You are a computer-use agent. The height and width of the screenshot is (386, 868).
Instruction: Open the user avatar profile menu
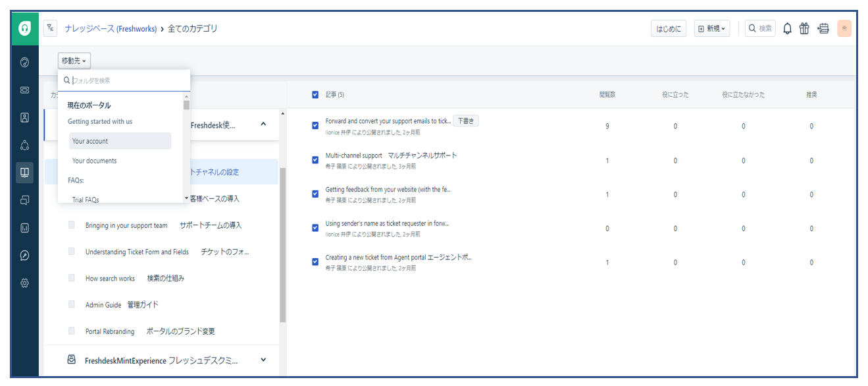click(x=844, y=28)
